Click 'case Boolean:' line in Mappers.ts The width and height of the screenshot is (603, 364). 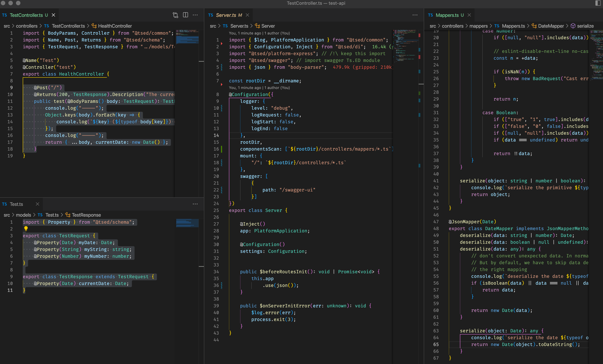[x=500, y=112]
